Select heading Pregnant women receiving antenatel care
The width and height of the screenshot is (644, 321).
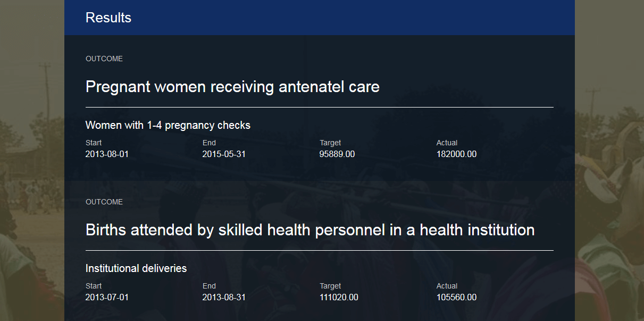[x=232, y=87]
